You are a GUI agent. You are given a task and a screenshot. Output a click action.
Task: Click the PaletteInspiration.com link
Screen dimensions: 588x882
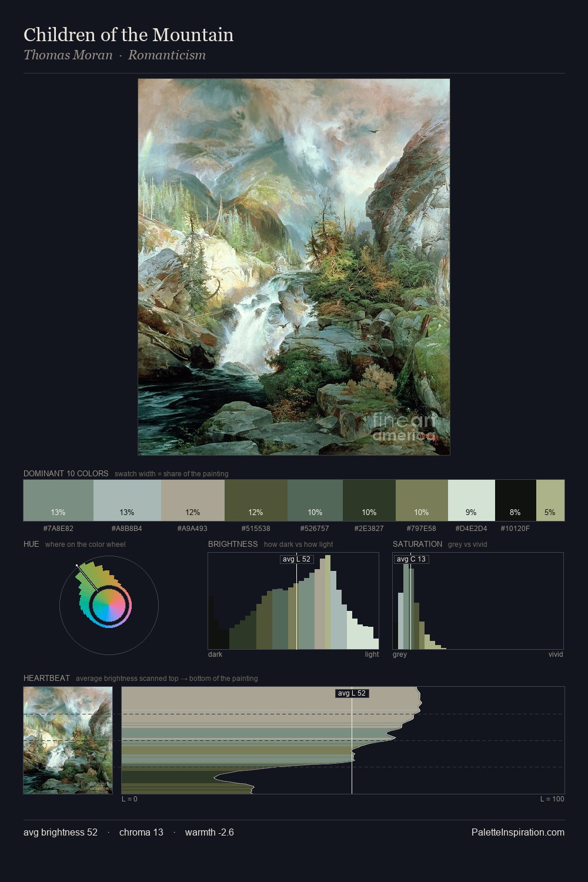[518, 832]
